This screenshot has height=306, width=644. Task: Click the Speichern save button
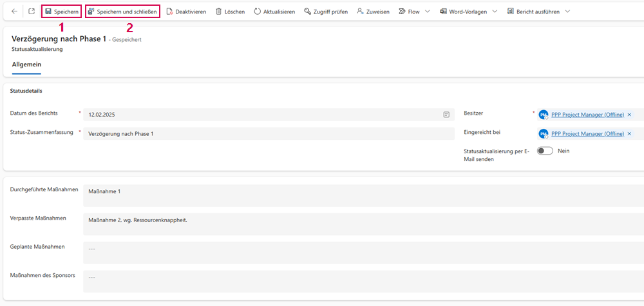62,12
